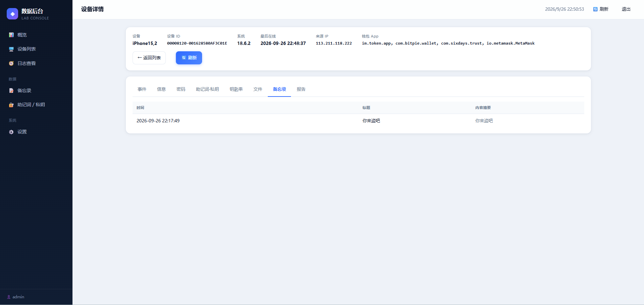Open 助记词 / 私钥 via its lock icon
Viewport: 644px width, 305px height.
click(11, 105)
